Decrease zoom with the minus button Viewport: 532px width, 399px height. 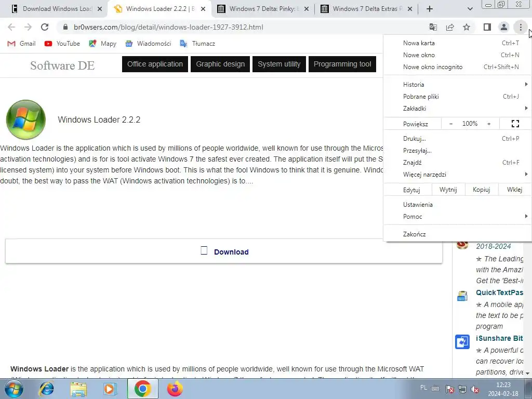(451, 124)
